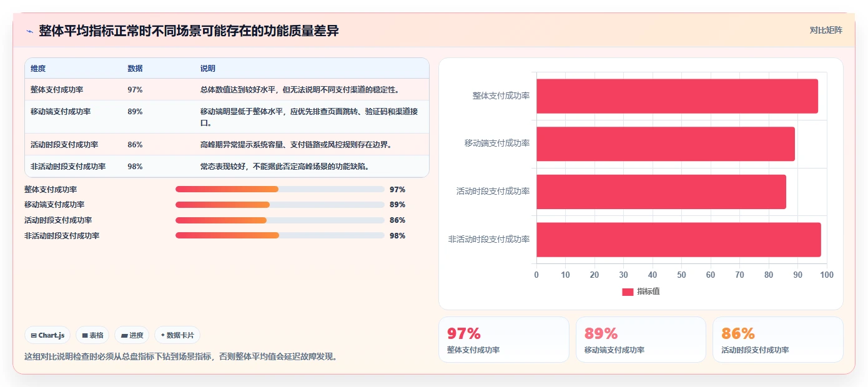Click the 整体支付成功率 progress bar
The height and width of the screenshot is (387, 868).
pyautogui.click(x=280, y=189)
